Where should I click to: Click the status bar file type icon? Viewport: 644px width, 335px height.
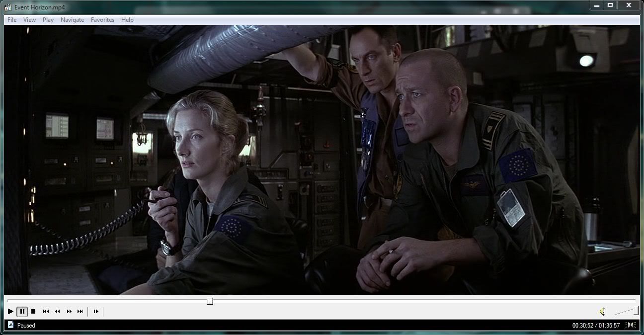[10, 325]
